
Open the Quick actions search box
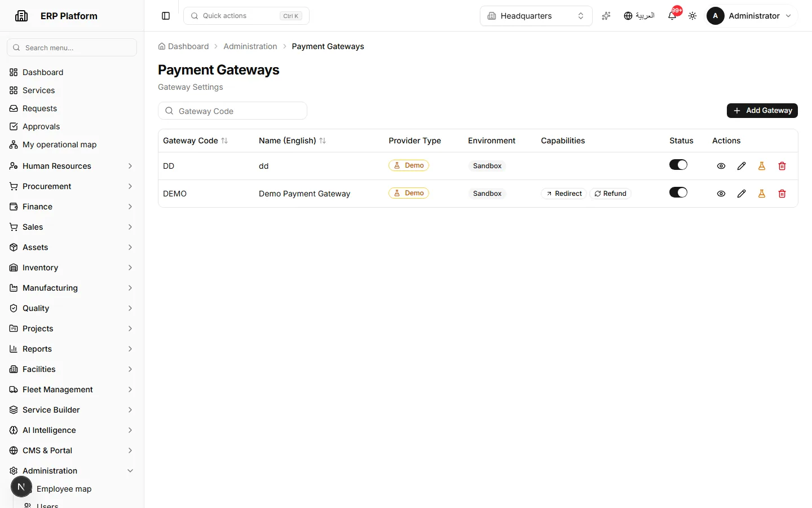pos(246,16)
